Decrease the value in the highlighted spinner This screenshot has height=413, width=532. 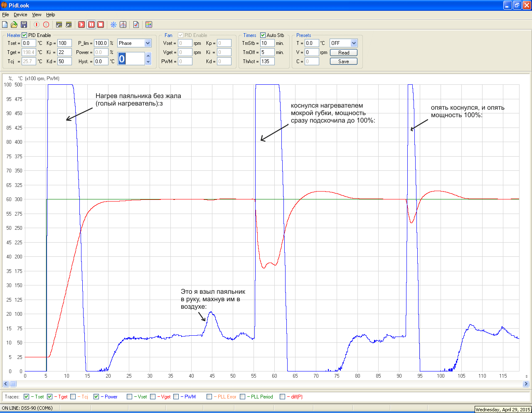[148, 61]
